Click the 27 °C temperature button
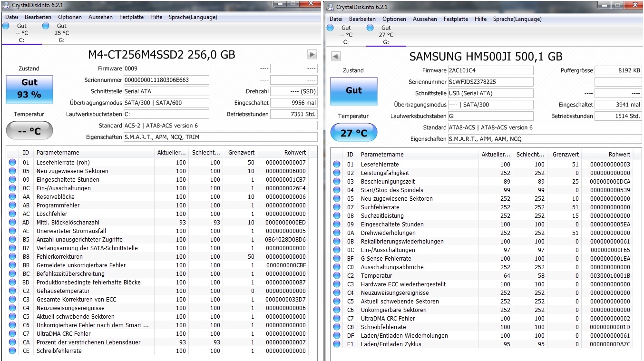Image resolution: width=644 pixels, height=361 pixels. coord(353,132)
